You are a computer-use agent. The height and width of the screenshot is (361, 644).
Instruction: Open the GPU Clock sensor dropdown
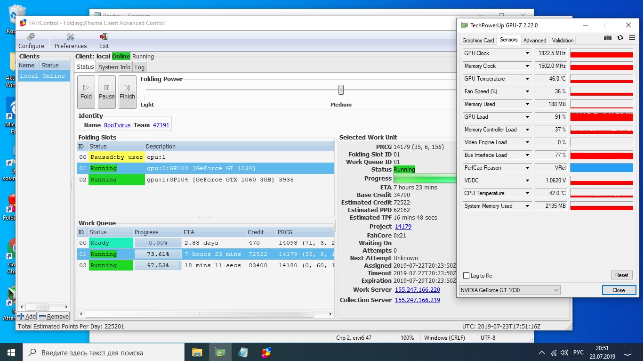(527, 53)
